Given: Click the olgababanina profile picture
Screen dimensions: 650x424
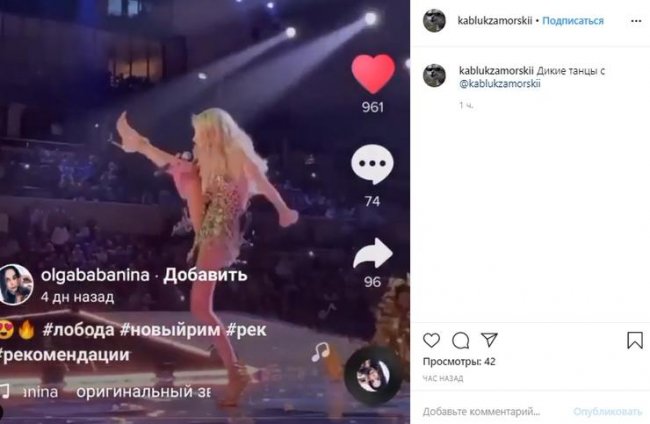Looking at the screenshot, I should click(16, 285).
